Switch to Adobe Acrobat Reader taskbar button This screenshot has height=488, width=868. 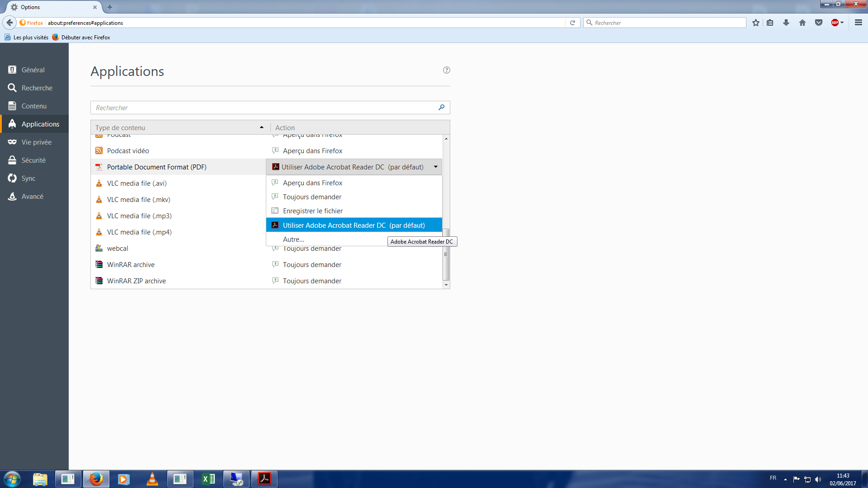tap(264, 479)
